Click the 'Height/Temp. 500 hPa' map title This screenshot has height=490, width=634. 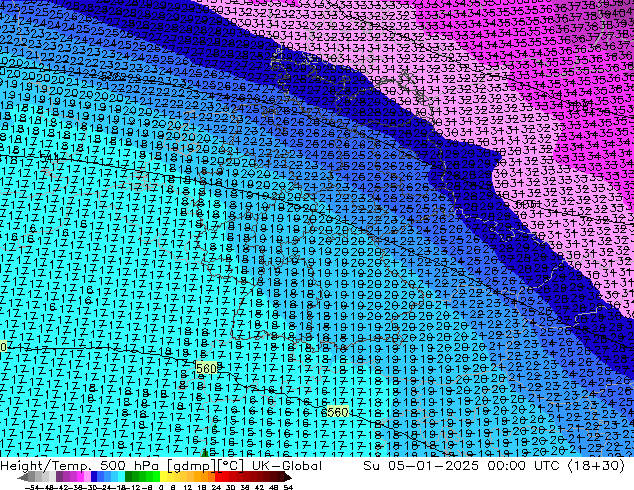tap(80, 466)
